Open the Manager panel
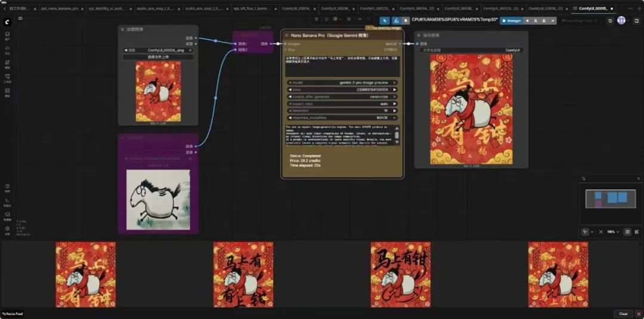This screenshot has height=319, width=644. point(512,20)
